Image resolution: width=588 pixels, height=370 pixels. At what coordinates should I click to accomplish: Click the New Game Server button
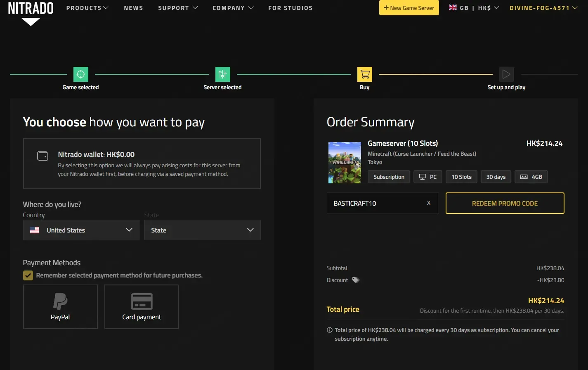(x=409, y=8)
